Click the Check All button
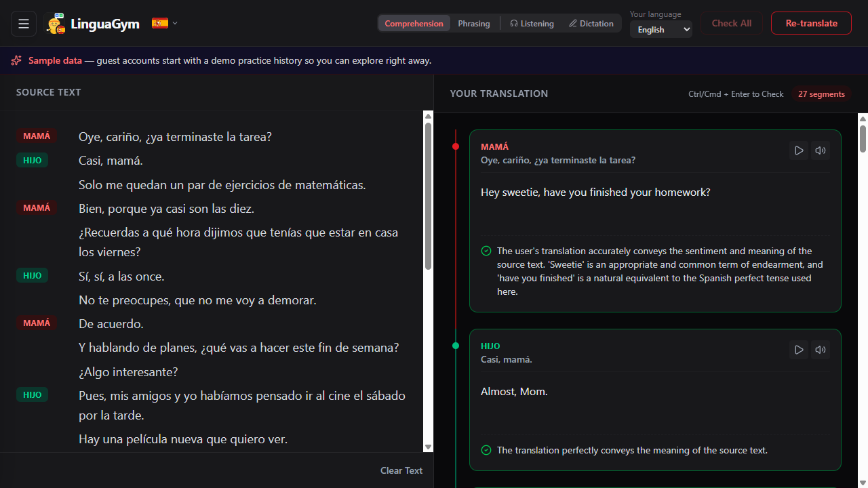The image size is (868, 488). pyautogui.click(x=732, y=23)
